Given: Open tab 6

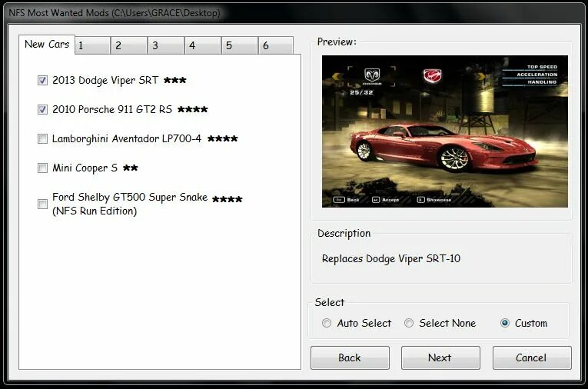Looking at the screenshot, I should point(276,46).
